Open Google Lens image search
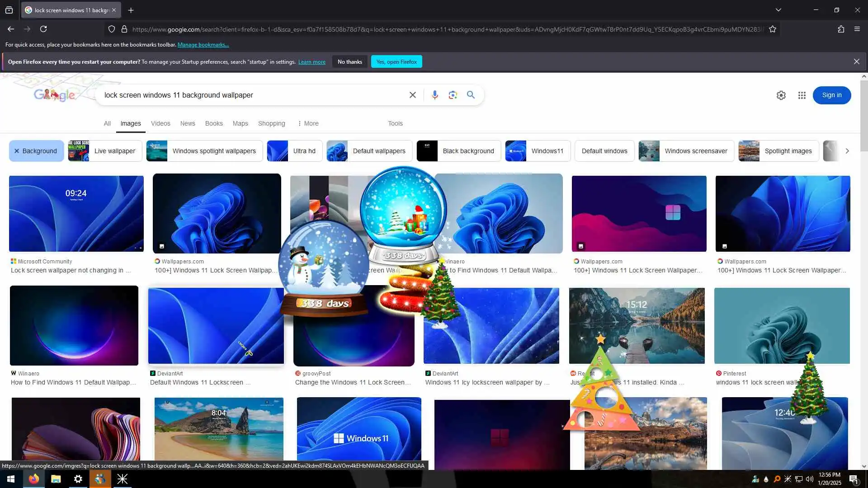Screen dimensions: 868x488 [453, 95]
